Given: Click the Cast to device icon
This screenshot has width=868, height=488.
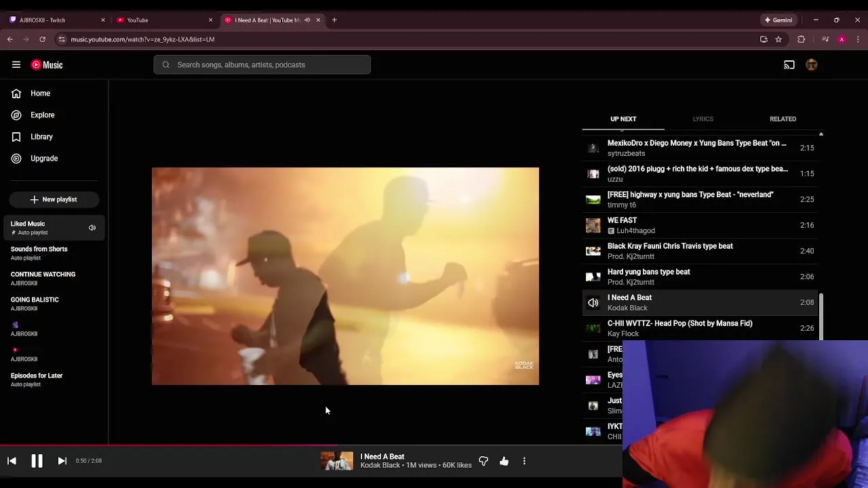Looking at the screenshot, I should [789, 65].
